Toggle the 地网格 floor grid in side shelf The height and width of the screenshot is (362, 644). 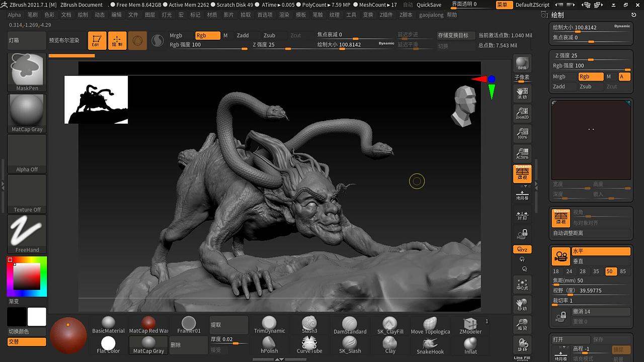click(522, 194)
